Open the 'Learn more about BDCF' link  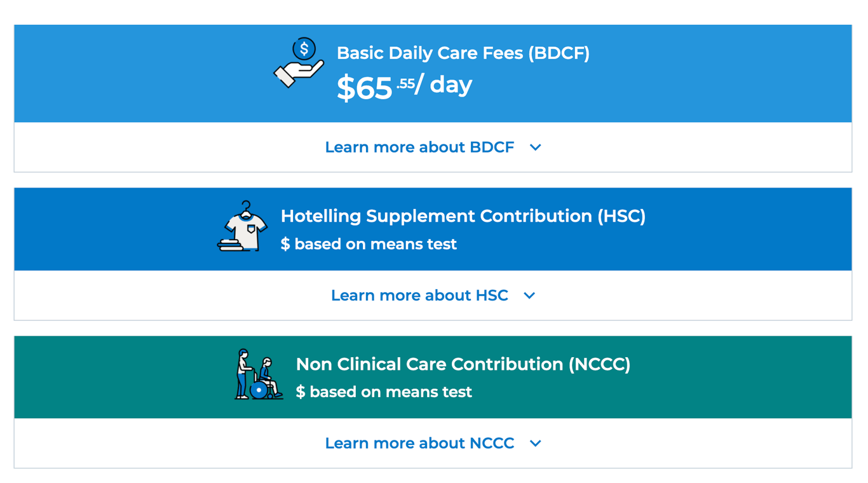pos(419,147)
